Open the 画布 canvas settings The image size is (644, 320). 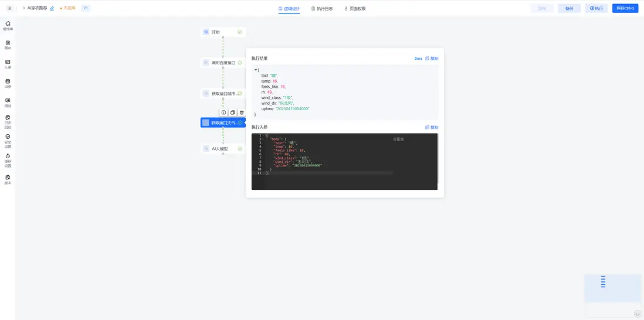click(8, 45)
